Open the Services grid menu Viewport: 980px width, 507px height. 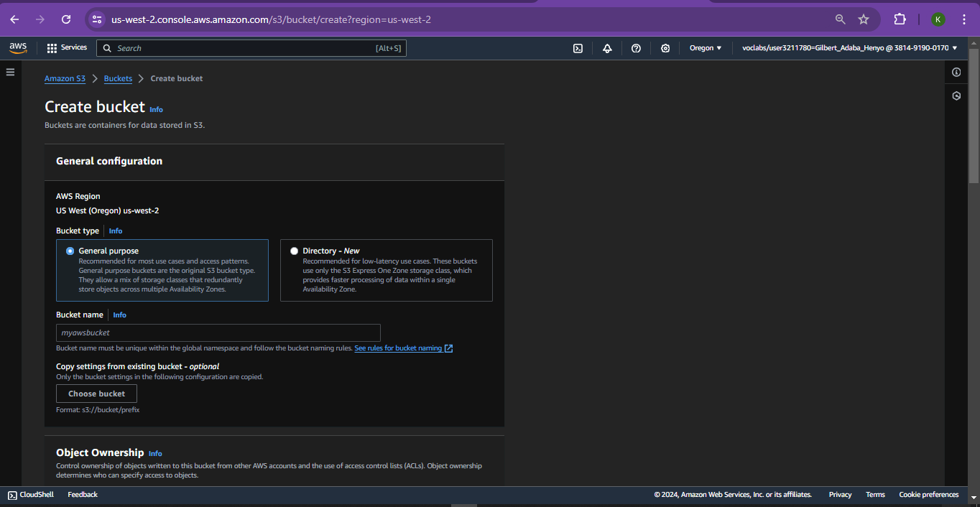click(x=52, y=48)
